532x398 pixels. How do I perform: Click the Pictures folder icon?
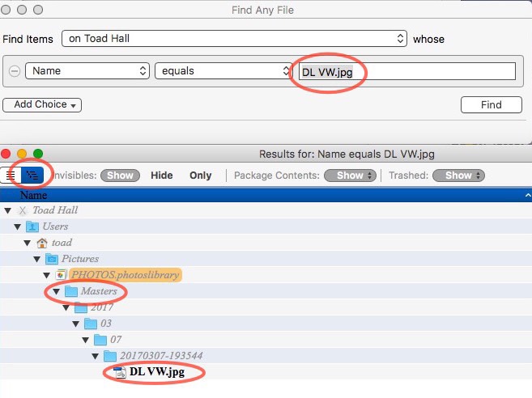[52, 259]
